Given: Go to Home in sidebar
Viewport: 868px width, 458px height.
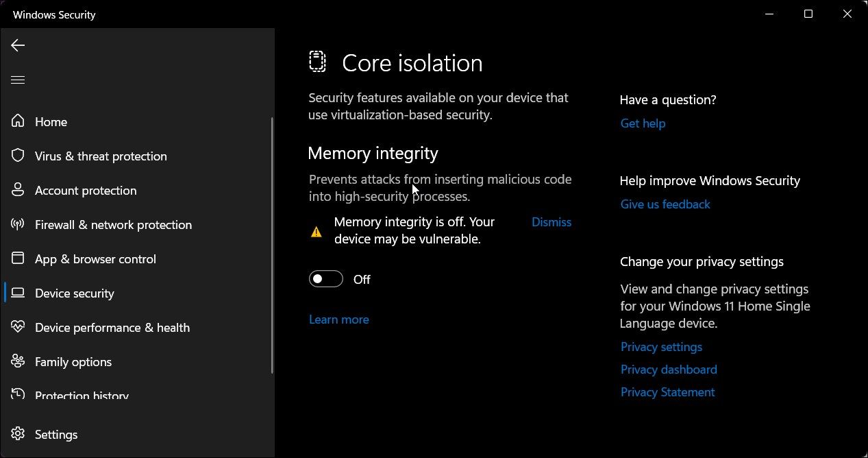Looking at the screenshot, I should 51,122.
